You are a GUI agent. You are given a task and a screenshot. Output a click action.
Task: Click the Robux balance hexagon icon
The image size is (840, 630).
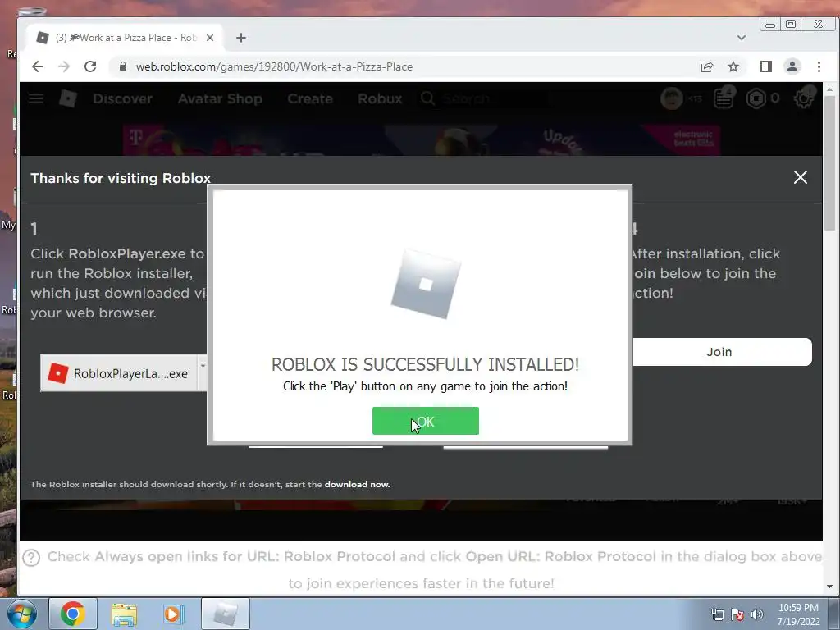click(756, 98)
